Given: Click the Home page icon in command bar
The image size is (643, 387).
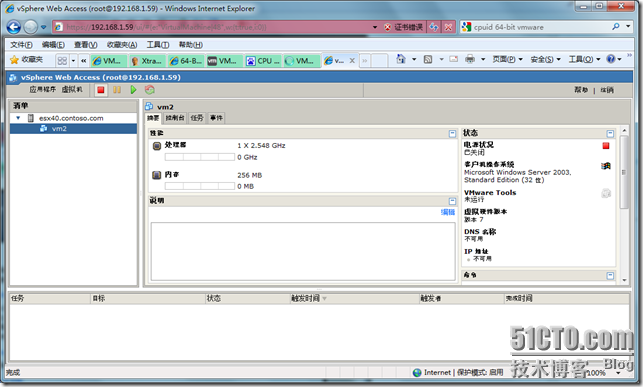Looking at the screenshot, I should click(x=401, y=59).
